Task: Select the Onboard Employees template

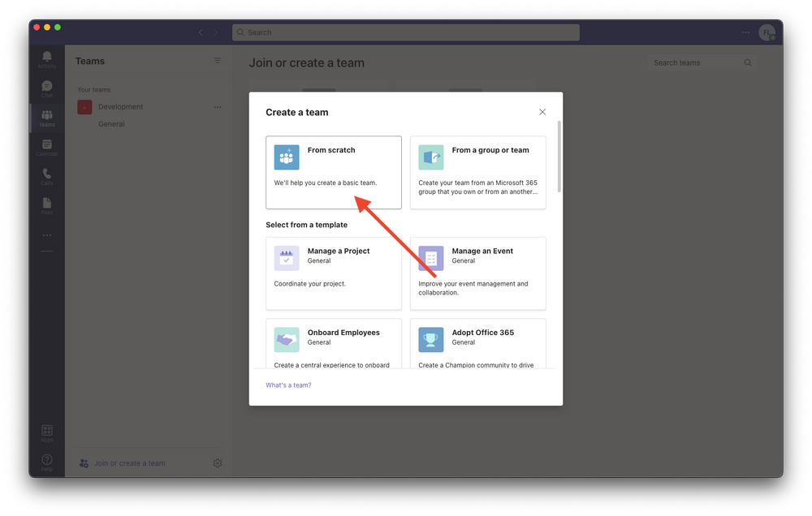Action: pyautogui.click(x=334, y=343)
